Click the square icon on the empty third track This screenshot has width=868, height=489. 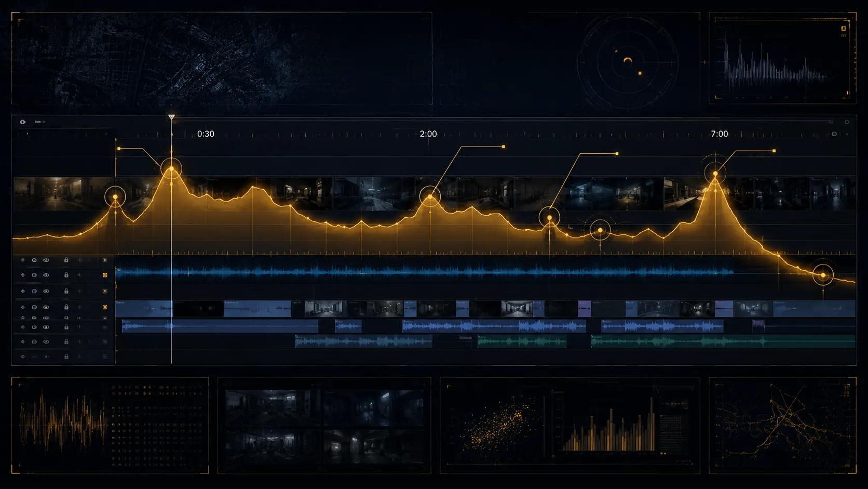pyautogui.click(x=105, y=291)
